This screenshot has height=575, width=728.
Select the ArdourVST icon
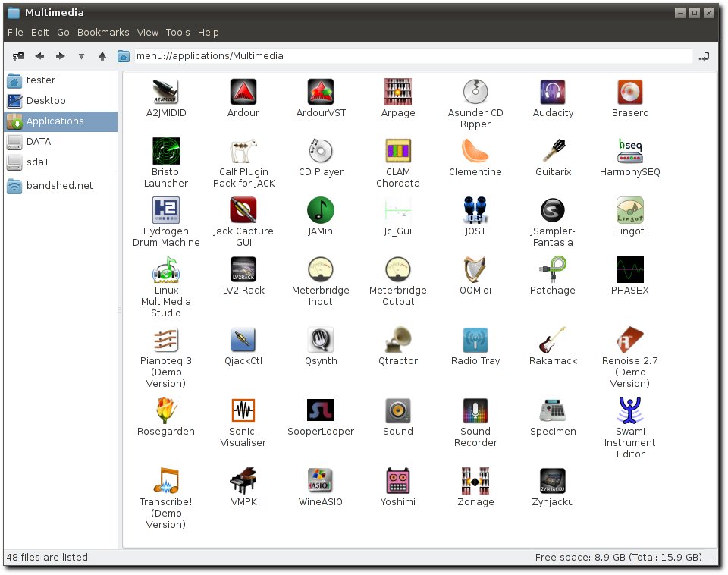coord(321,92)
